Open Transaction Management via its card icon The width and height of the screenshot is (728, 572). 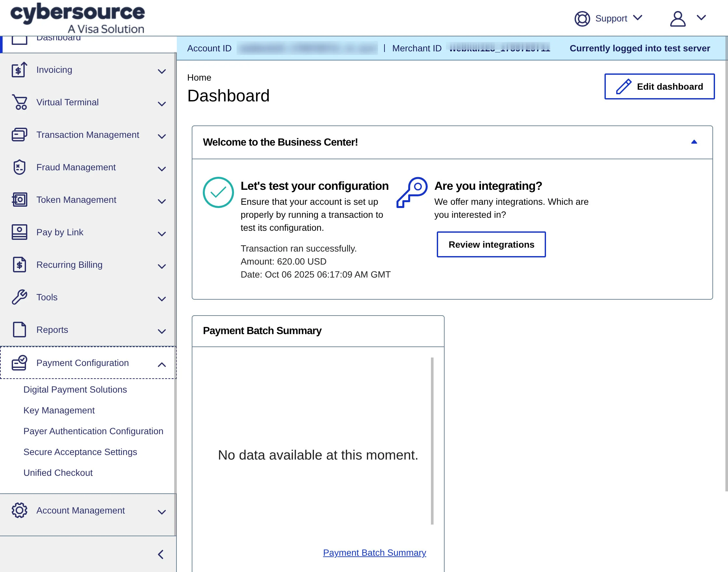coord(19,135)
